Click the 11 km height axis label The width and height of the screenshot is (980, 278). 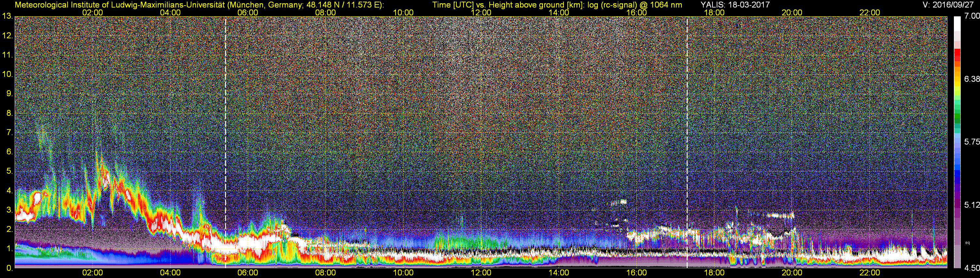click(x=7, y=55)
